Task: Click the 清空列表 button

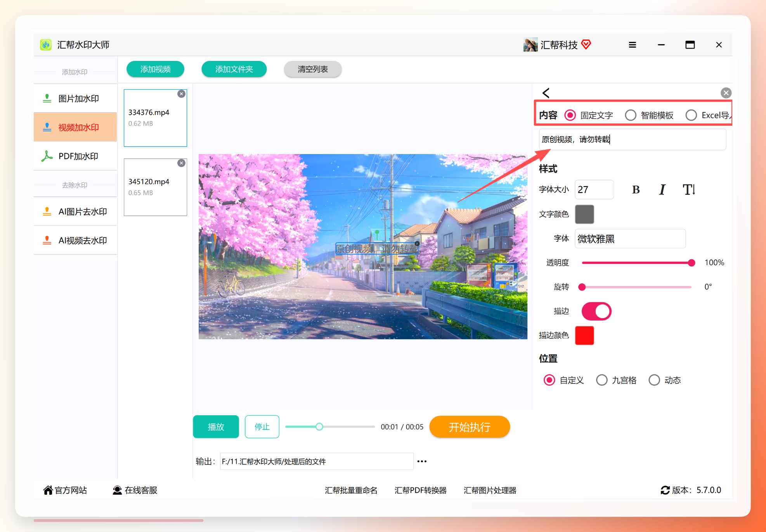Action: coord(313,69)
